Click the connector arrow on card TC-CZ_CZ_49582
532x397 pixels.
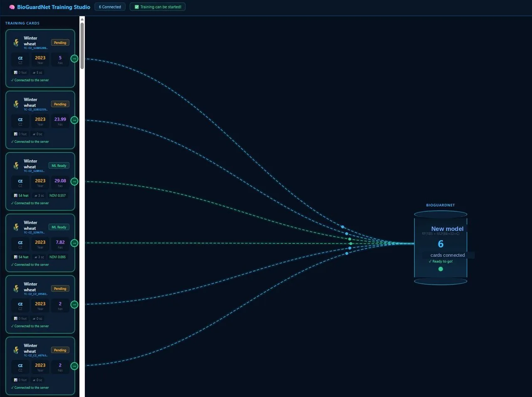[74, 305]
